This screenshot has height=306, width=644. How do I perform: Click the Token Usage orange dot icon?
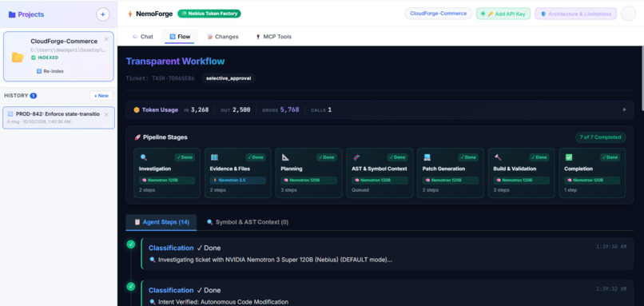pos(137,109)
